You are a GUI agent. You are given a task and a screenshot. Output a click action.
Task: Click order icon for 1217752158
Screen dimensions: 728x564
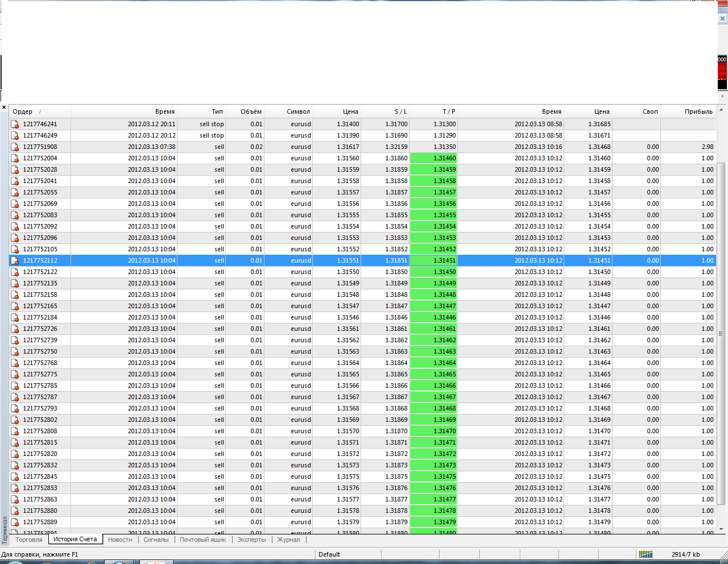(15, 295)
